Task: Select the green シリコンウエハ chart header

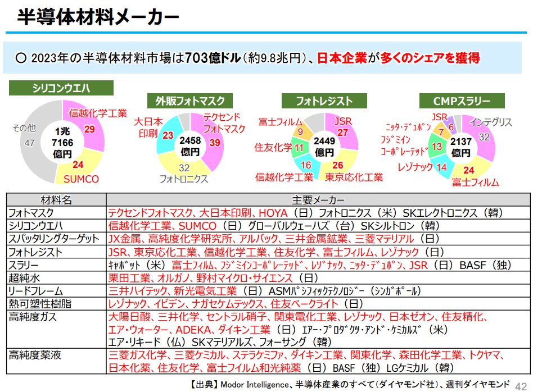Action: (x=61, y=88)
